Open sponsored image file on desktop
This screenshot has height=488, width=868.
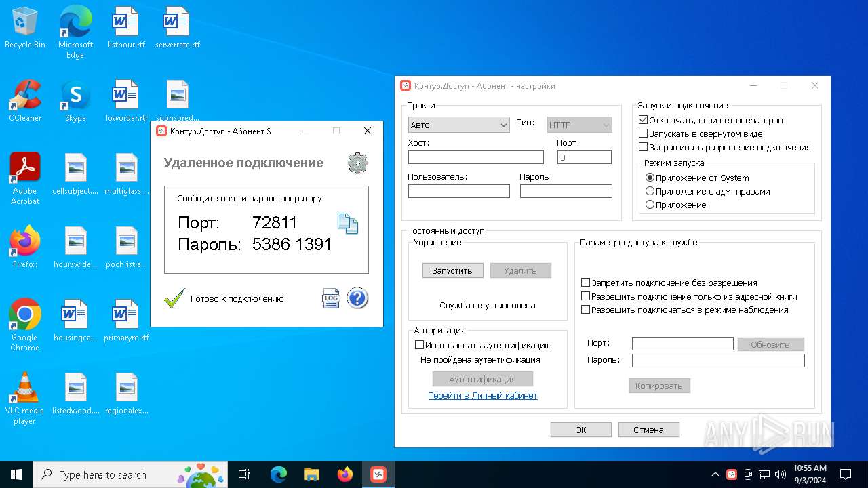(x=178, y=101)
